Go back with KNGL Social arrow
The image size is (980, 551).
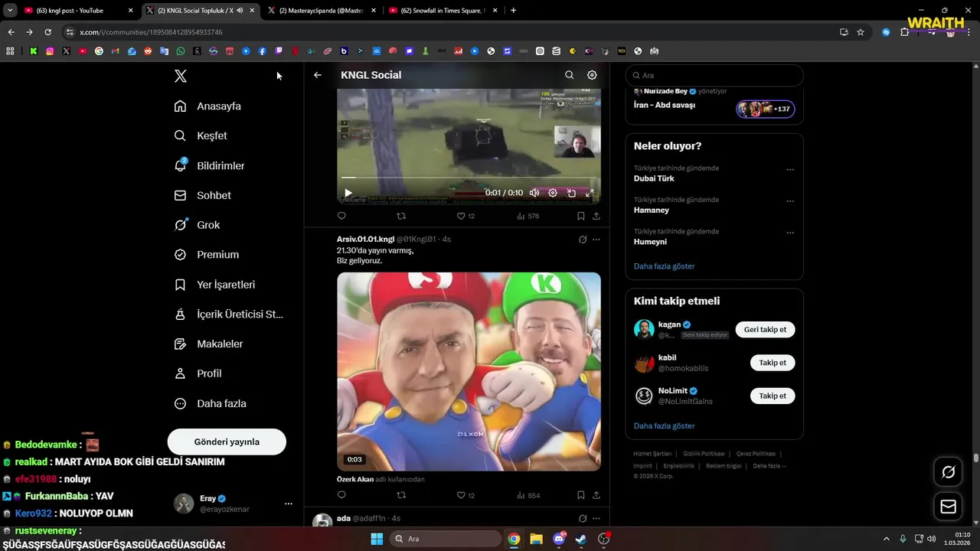pyautogui.click(x=318, y=75)
